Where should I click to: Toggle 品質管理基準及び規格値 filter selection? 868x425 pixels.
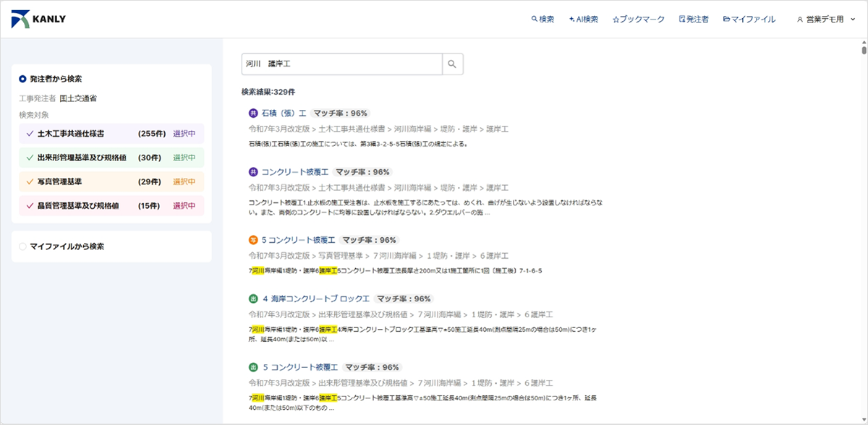tap(111, 206)
